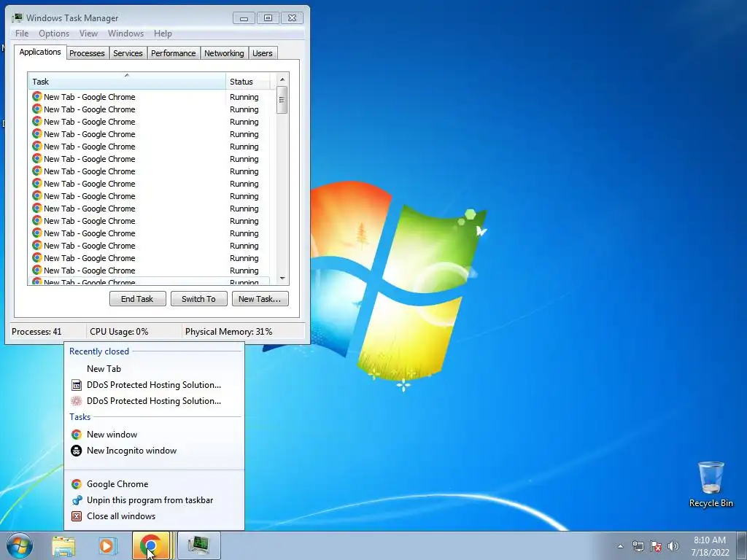The height and width of the screenshot is (560, 747).
Task: Open the Windows menu in Task Manager
Action: [125, 34]
